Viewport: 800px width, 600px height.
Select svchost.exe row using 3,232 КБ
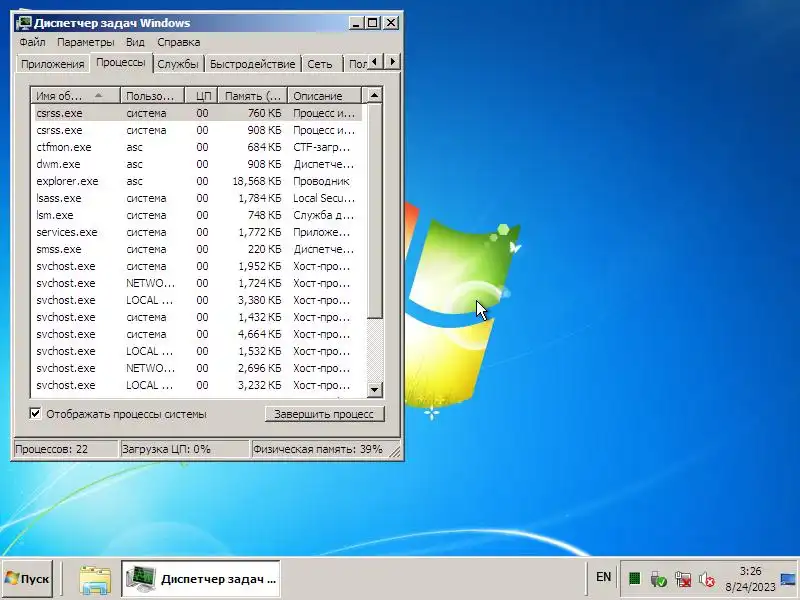pyautogui.click(x=198, y=385)
